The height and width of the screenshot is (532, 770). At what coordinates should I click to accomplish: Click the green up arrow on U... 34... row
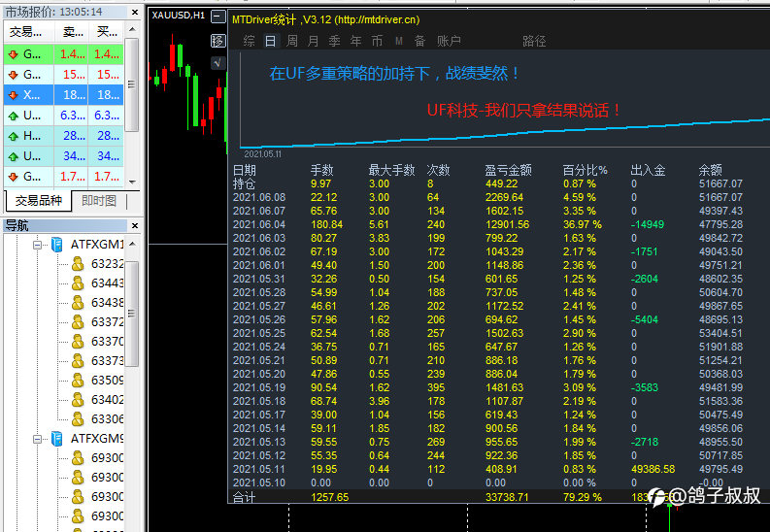14,157
